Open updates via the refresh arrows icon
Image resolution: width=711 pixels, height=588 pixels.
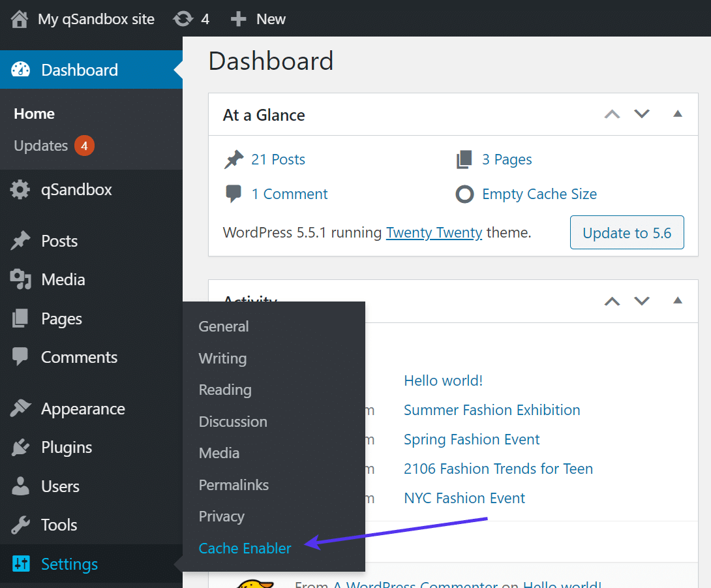coord(183,18)
